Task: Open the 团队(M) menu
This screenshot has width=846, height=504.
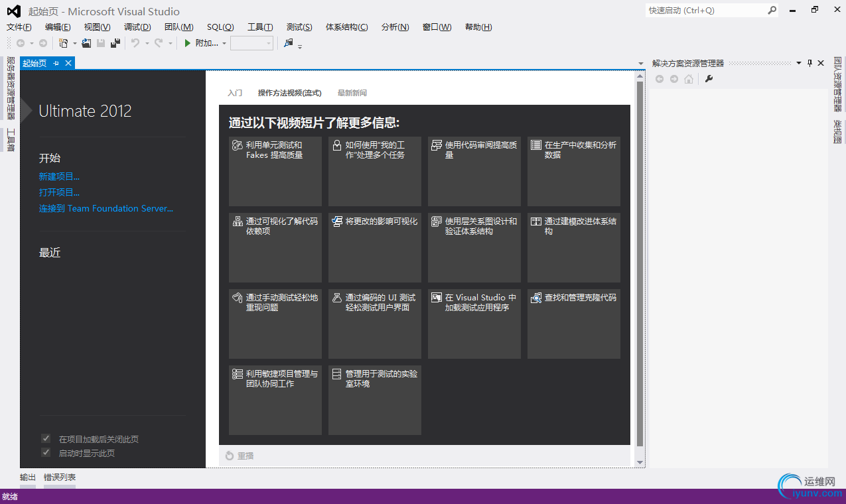Action: click(179, 27)
